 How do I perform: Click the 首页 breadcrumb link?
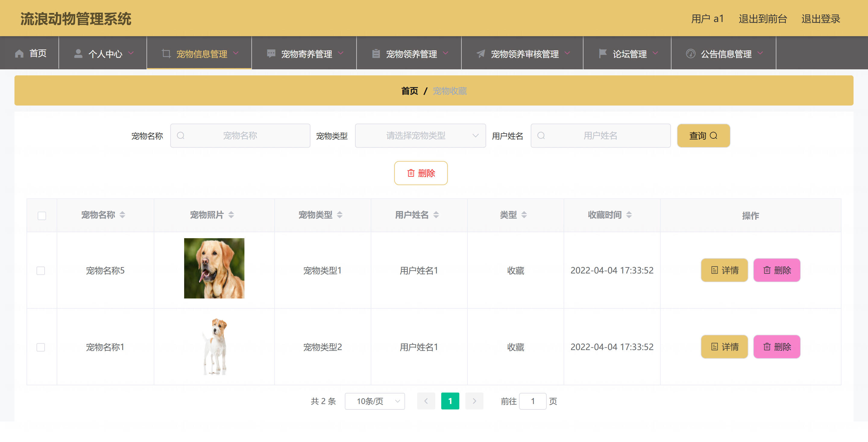point(409,91)
